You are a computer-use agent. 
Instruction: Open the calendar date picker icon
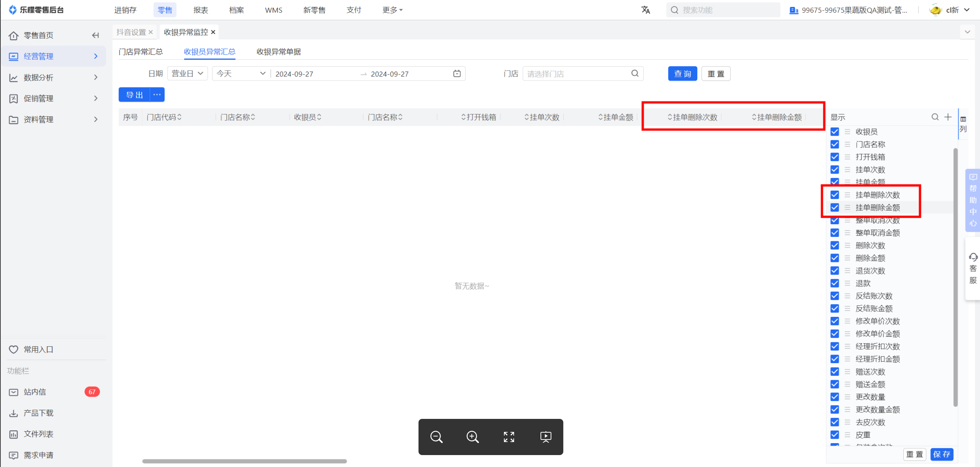(x=457, y=73)
